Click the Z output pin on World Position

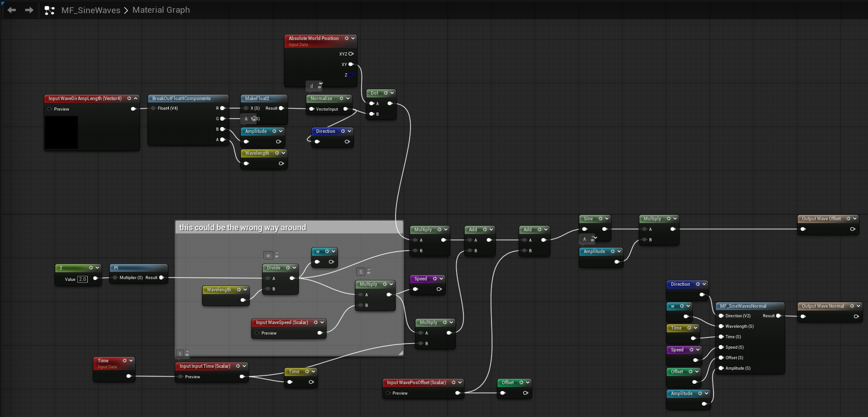(x=351, y=75)
